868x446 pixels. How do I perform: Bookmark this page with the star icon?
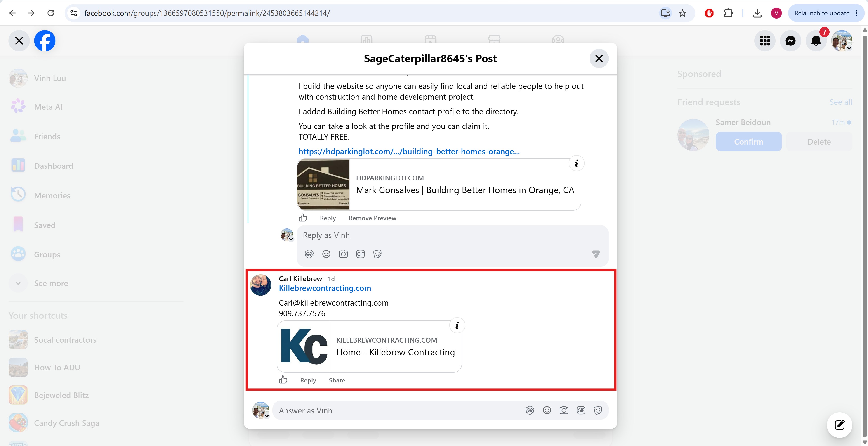click(683, 13)
